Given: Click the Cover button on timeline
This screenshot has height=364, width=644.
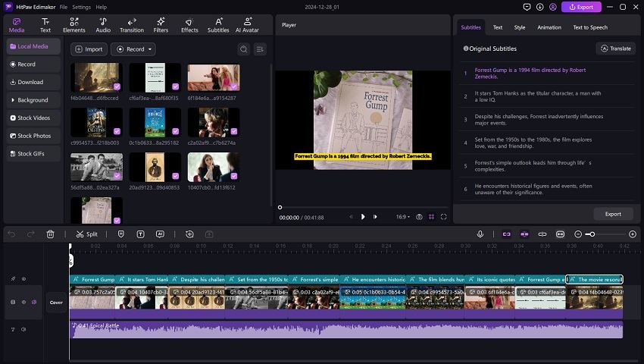Looking at the screenshot, I should (x=56, y=303).
